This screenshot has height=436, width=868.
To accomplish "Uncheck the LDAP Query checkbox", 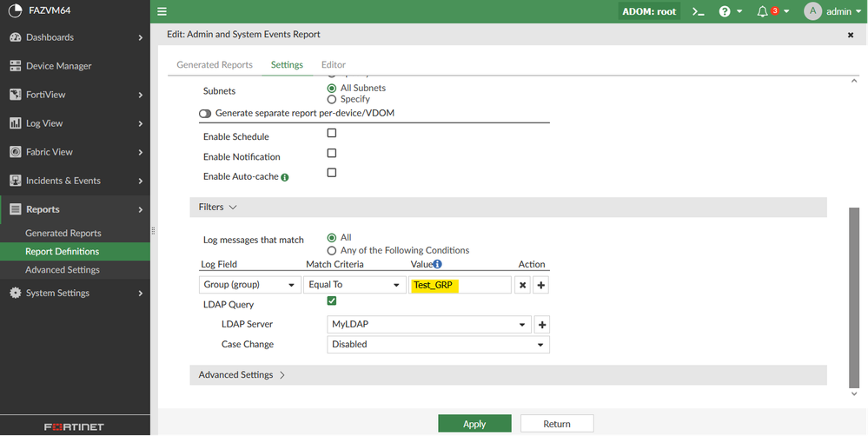I will pos(331,301).
